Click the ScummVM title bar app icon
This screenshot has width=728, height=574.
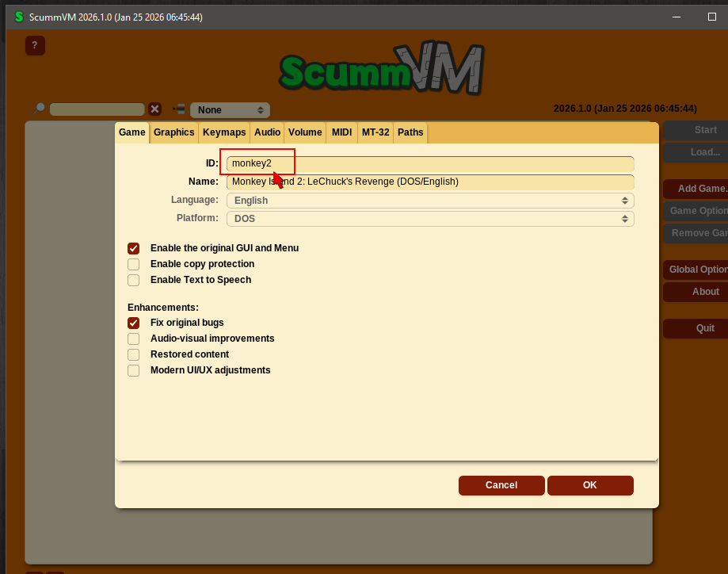[18, 17]
